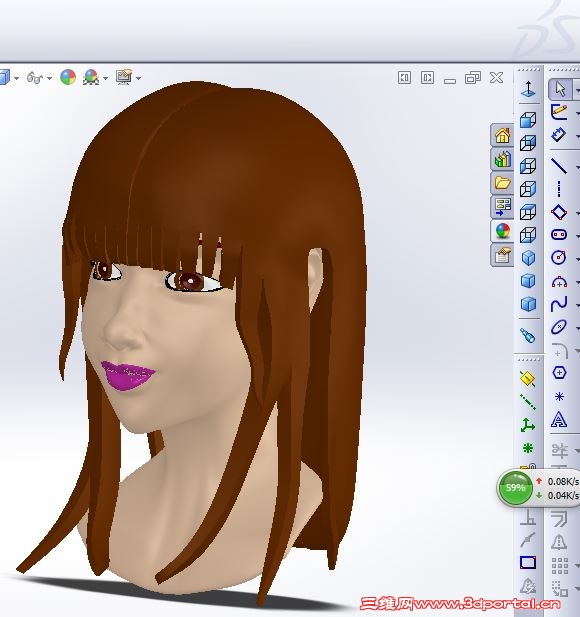The width and height of the screenshot is (580, 617).
Task: Open the View Palette tab
Action: (502, 207)
